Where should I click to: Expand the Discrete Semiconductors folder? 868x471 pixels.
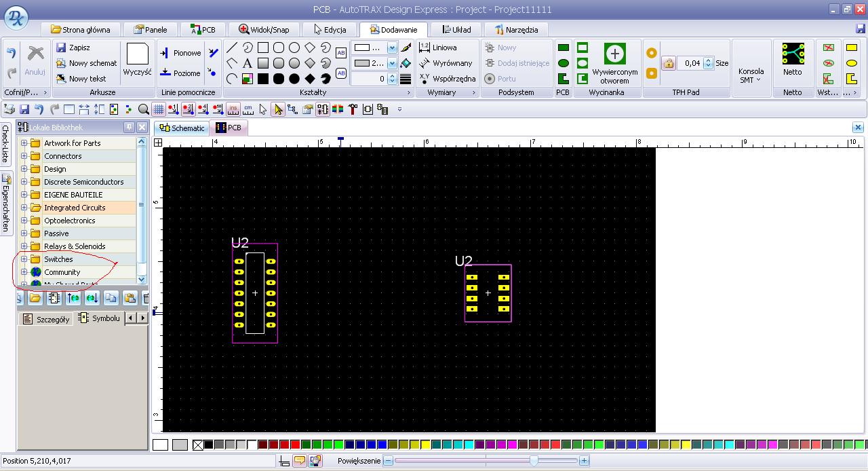(x=24, y=182)
